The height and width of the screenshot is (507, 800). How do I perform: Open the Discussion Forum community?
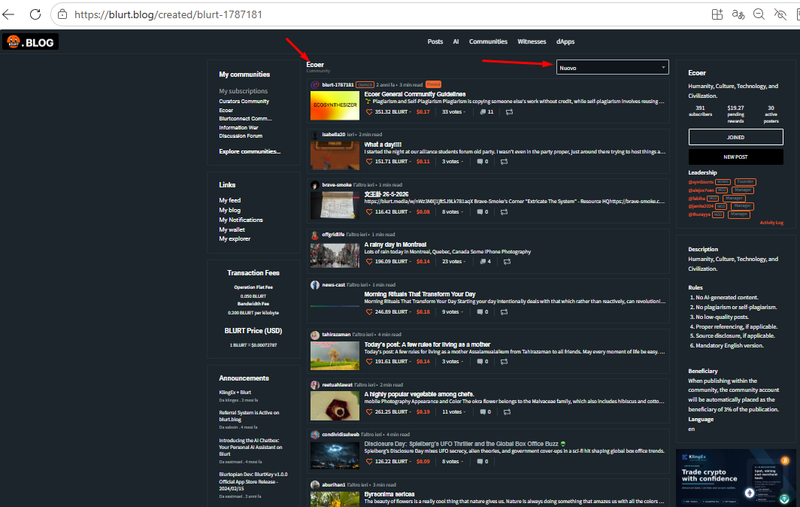click(241, 136)
